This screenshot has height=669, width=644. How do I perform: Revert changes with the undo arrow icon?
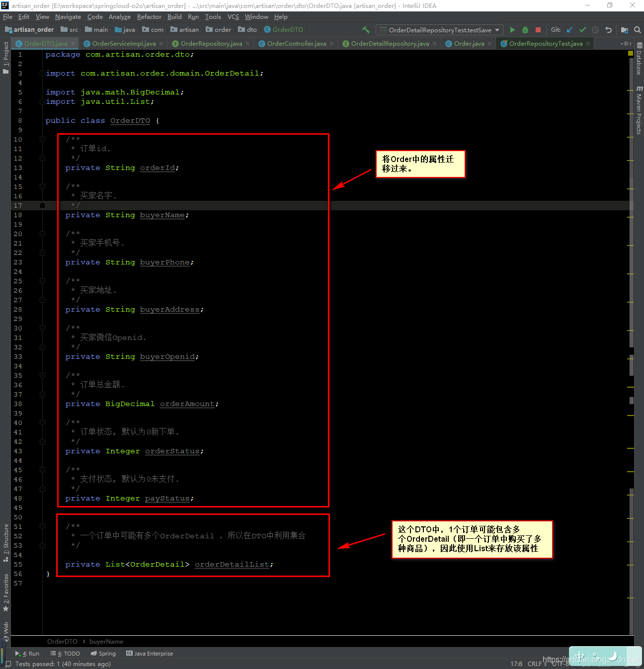coord(608,30)
